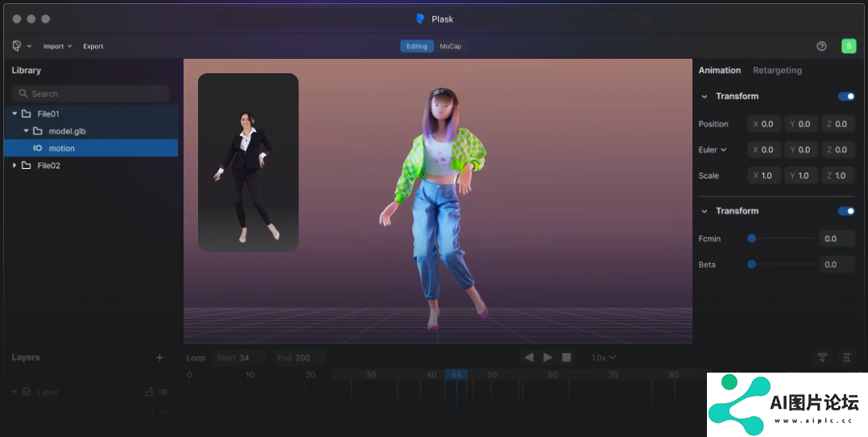
Task: Click the Plask title logo
Action: click(x=420, y=19)
